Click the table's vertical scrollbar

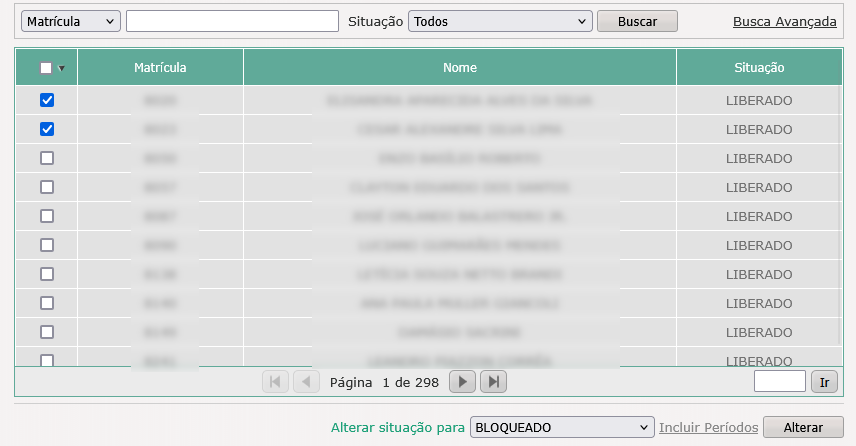tap(841, 215)
